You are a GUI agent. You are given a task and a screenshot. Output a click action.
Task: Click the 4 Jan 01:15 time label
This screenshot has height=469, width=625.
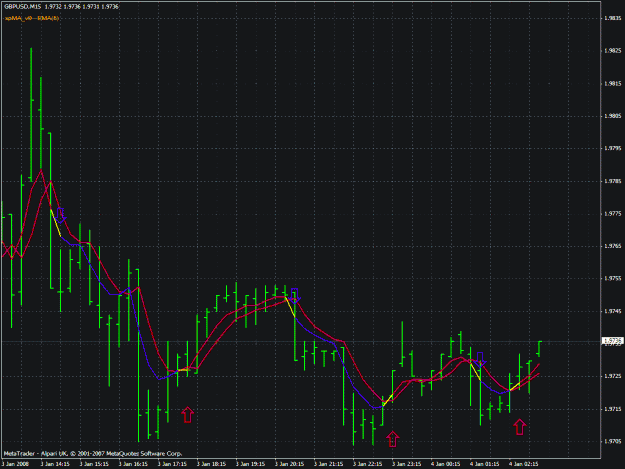[485, 464]
